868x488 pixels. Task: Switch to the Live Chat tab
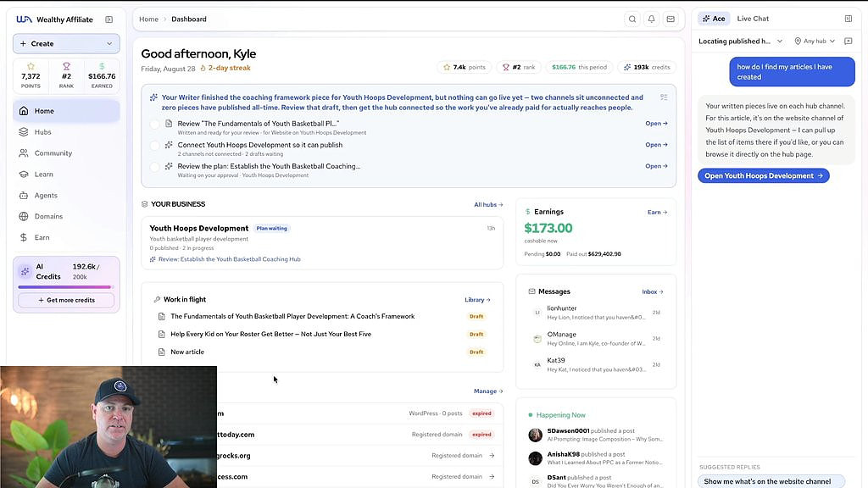[x=753, y=19]
